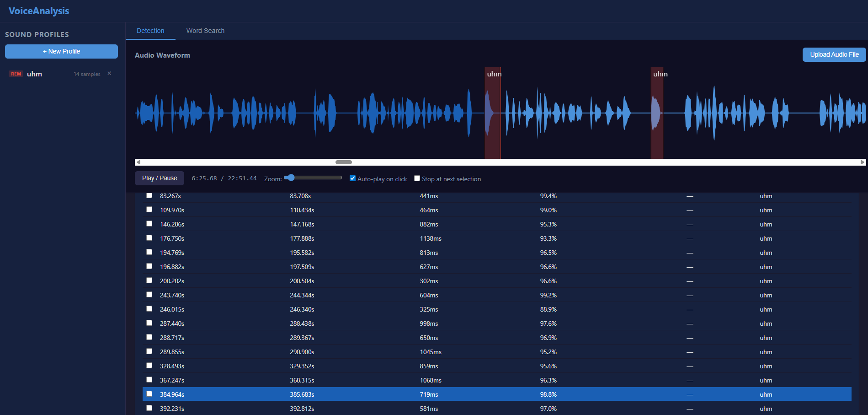
Task: Check the 83.267s detection row
Action: 149,195
